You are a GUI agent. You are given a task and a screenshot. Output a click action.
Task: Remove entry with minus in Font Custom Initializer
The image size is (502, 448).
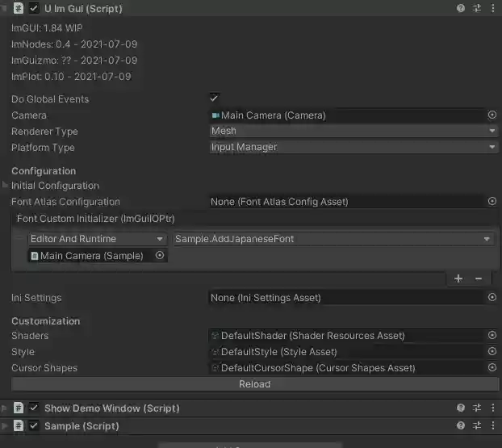[479, 278]
